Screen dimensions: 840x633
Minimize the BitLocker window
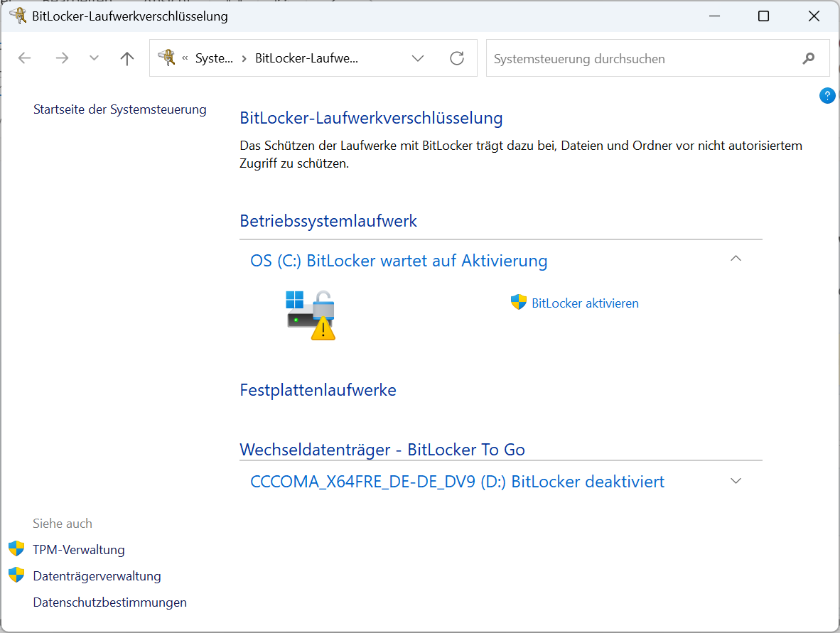714,16
